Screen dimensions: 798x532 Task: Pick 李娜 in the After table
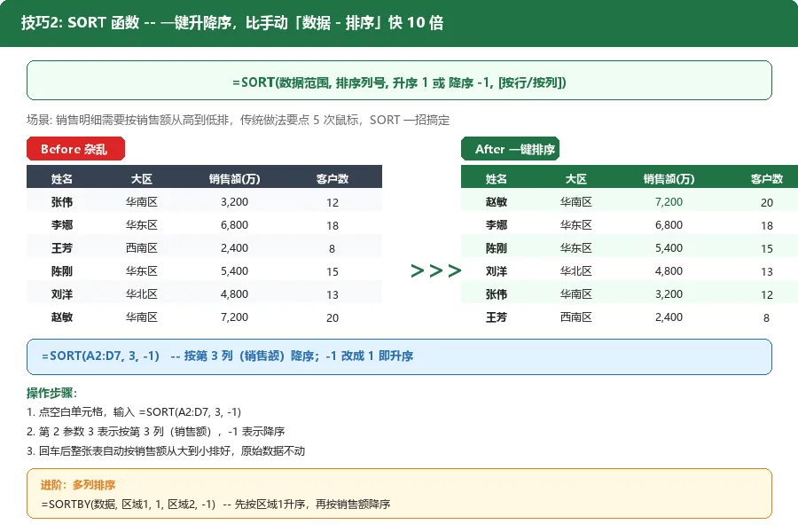[x=497, y=225]
